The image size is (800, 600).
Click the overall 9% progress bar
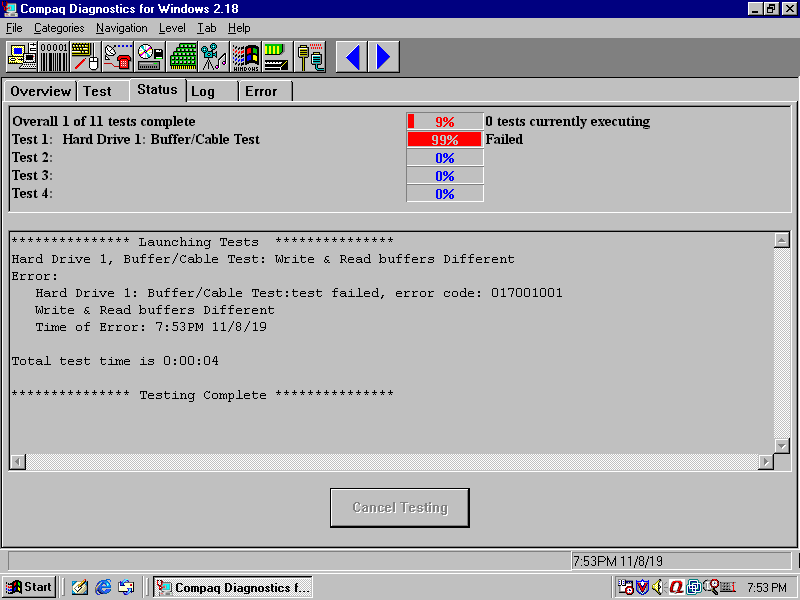pyautogui.click(x=445, y=121)
